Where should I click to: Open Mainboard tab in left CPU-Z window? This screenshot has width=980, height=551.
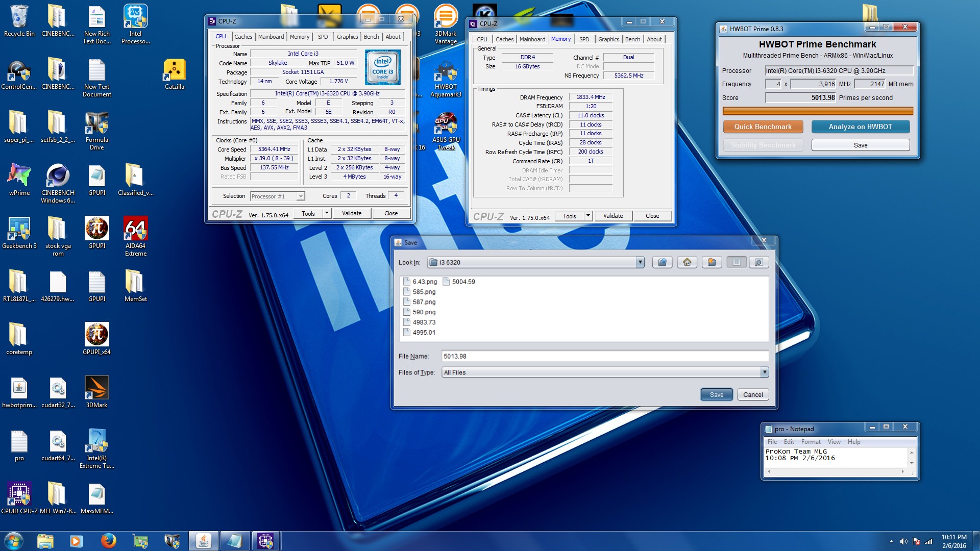271,37
